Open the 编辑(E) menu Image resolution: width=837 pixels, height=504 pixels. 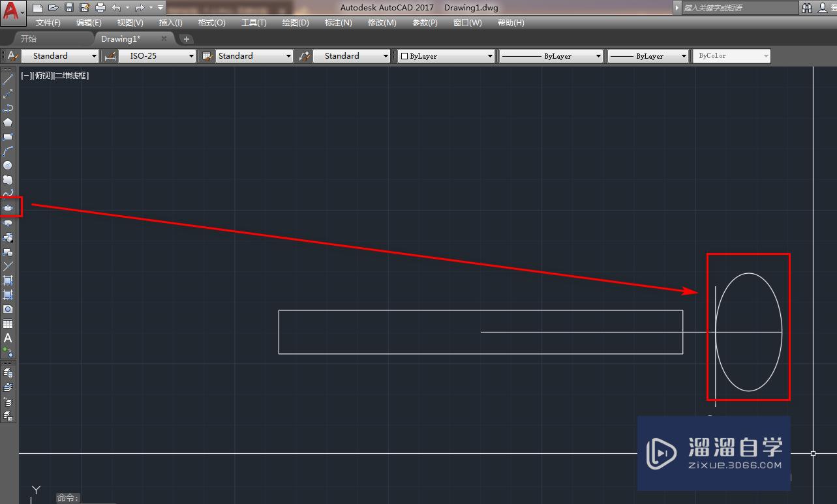(x=89, y=23)
